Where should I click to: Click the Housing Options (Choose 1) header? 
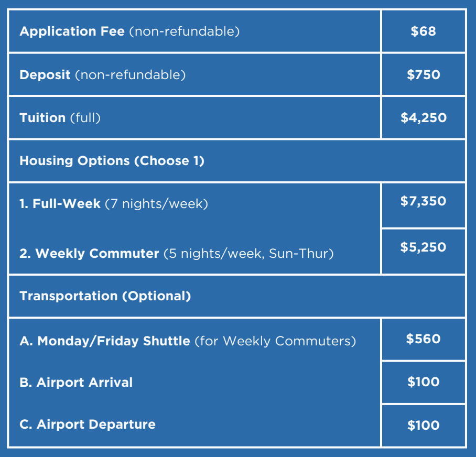(x=112, y=161)
